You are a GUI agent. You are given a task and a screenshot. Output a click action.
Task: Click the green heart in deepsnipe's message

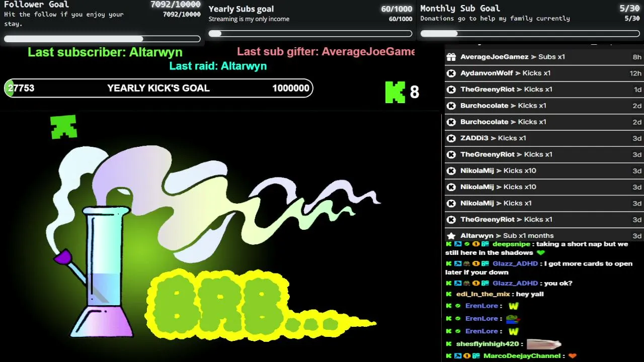[x=541, y=253]
